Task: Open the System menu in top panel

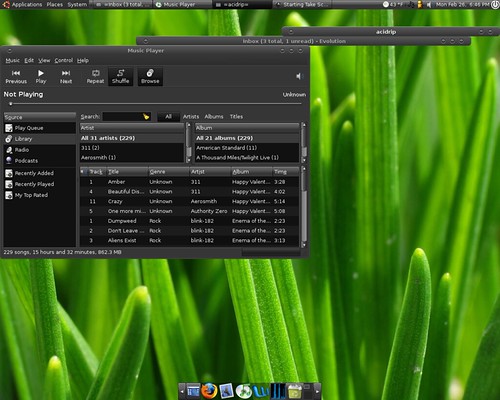Action: (77, 4)
